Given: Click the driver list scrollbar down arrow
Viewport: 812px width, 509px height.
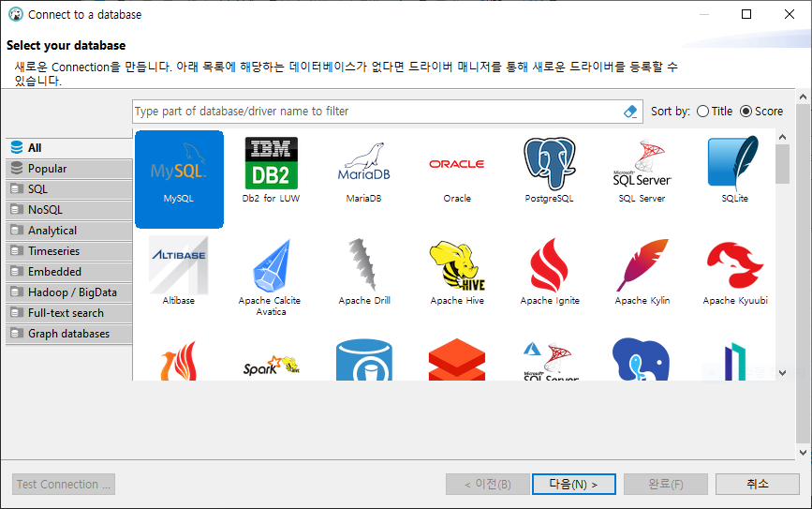Looking at the screenshot, I should pyautogui.click(x=782, y=373).
